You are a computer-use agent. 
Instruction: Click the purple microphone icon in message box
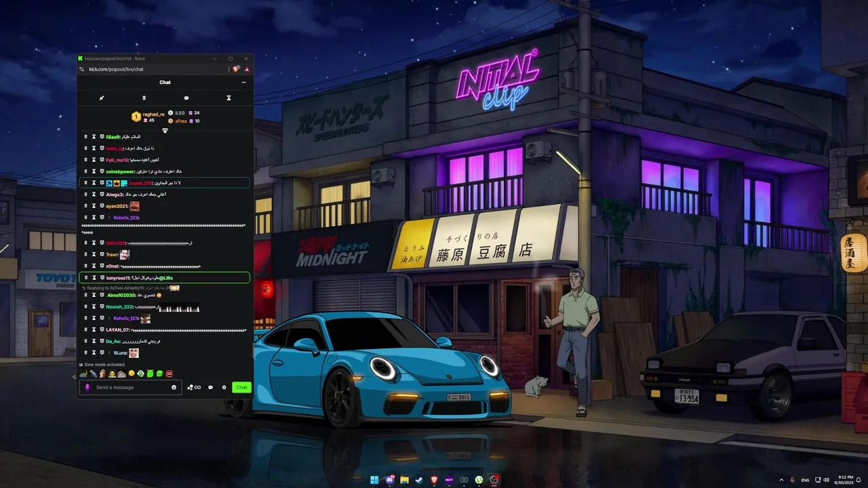tap(87, 388)
